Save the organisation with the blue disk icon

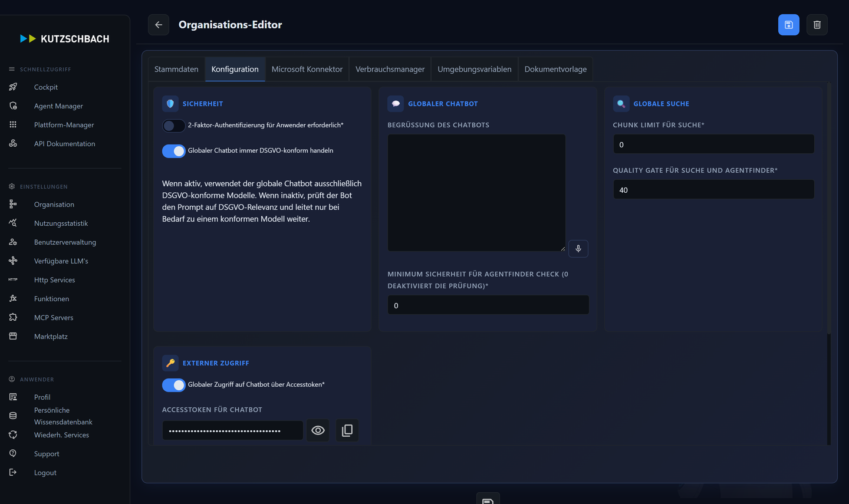tap(788, 25)
